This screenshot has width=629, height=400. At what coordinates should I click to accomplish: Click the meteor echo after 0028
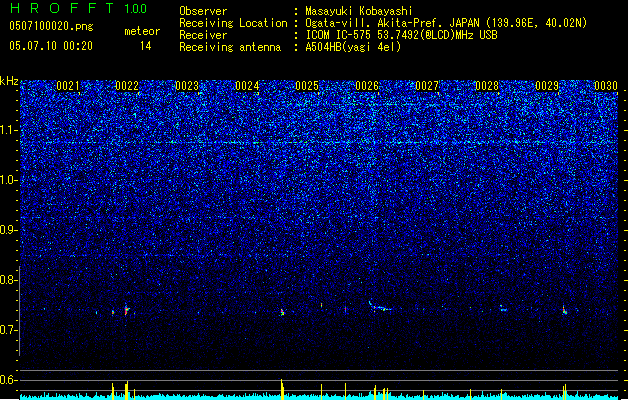(503, 309)
